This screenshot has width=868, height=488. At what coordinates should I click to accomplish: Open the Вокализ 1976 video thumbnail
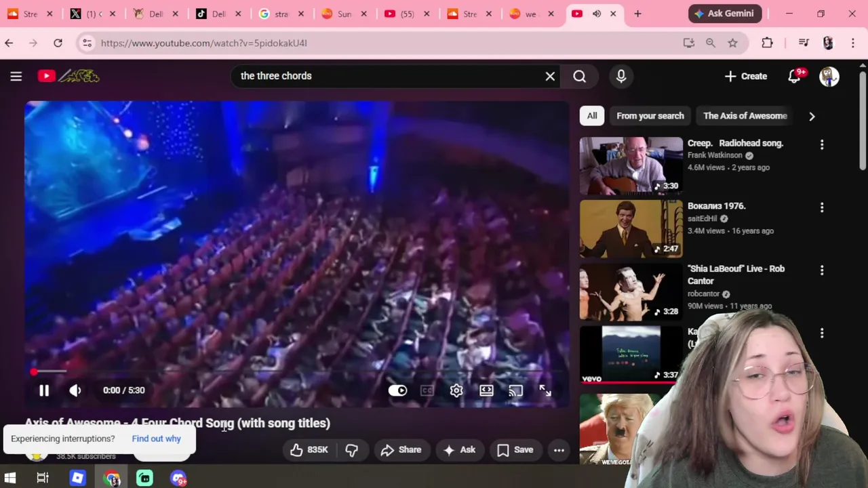coord(631,229)
